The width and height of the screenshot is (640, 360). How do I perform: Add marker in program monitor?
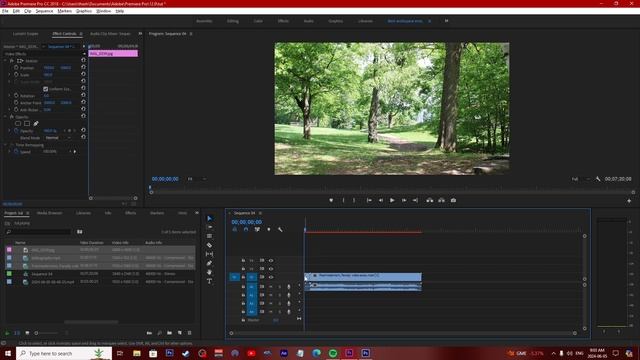pos(331,200)
